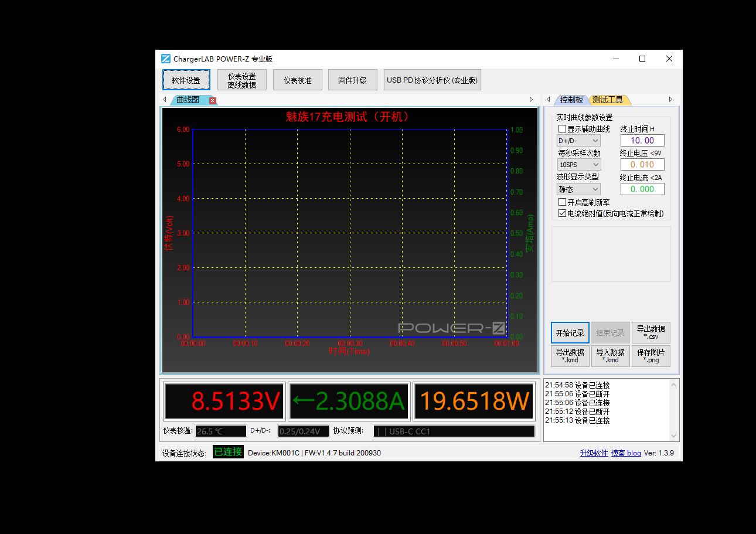Switch to the 控制板 tab

571,100
